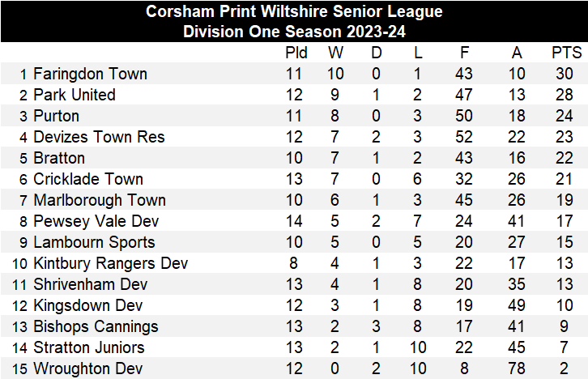Click the Corsham Print Wiltshire Senior League title

click(x=294, y=11)
